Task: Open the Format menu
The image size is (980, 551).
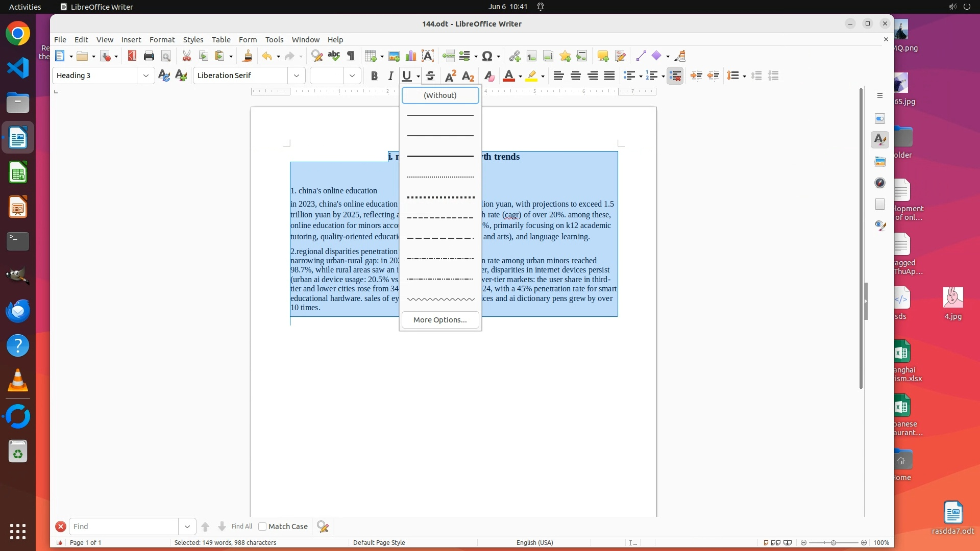Action: 162,40
